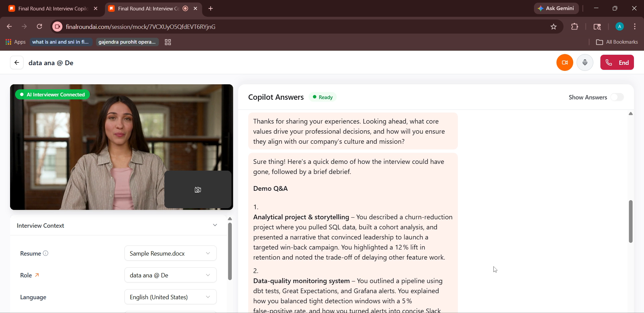Click the 'Language' label
This screenshot has width=644, height=313.
pyautogui.click(x=33, y=297)
